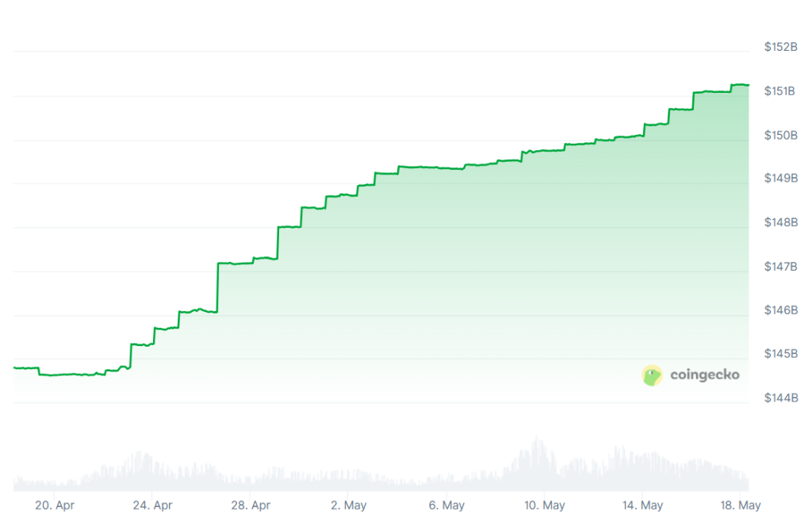Click the 20. Apr date label
This screenshot has height=523, width=812.
(x=56, y=505)
